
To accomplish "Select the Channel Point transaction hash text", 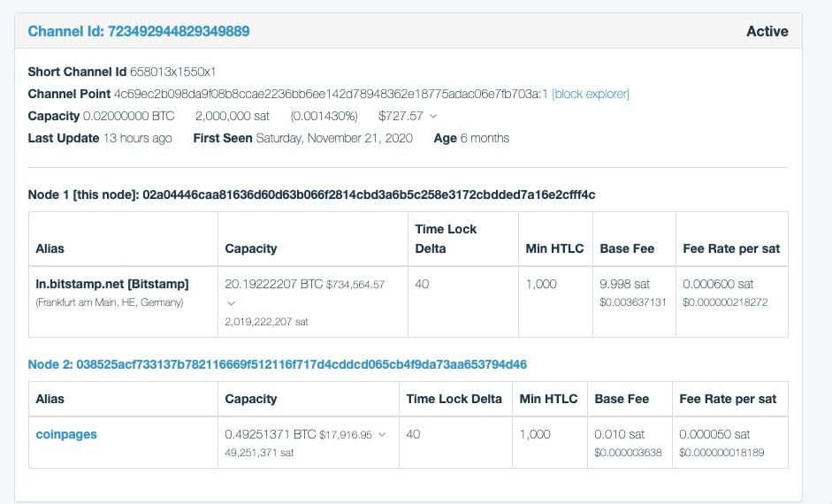I will pos(331,94).
